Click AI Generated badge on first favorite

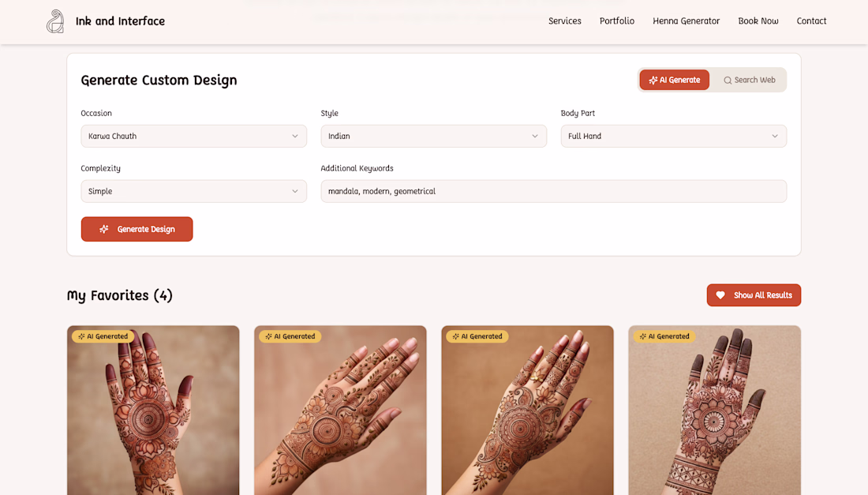103,336
